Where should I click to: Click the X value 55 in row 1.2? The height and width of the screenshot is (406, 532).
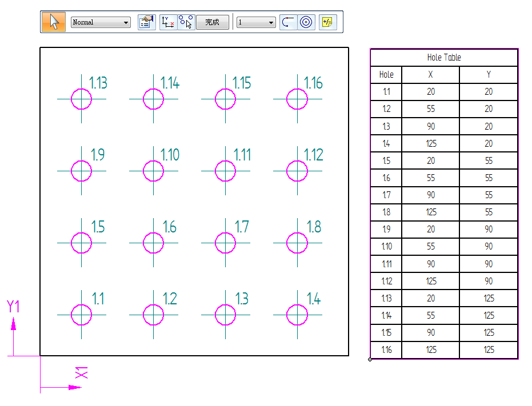(x=431, y=109)
